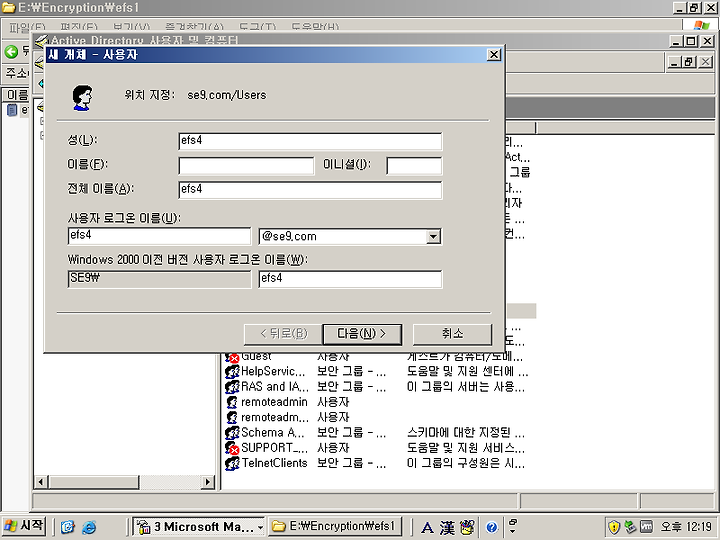Click the 취소 cancel button
The image size is (720, 540).
pos(452,334)
